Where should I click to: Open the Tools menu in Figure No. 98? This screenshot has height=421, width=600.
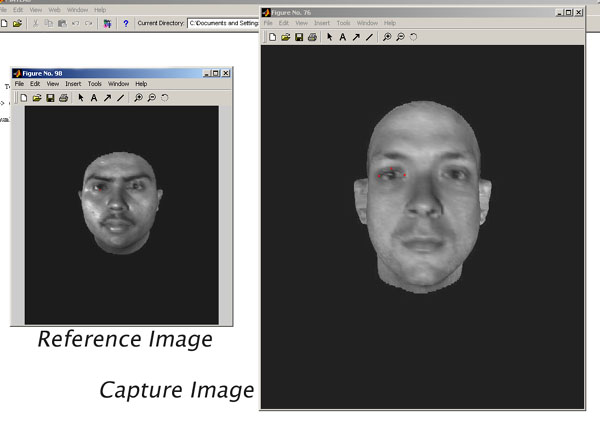(94, 84)
